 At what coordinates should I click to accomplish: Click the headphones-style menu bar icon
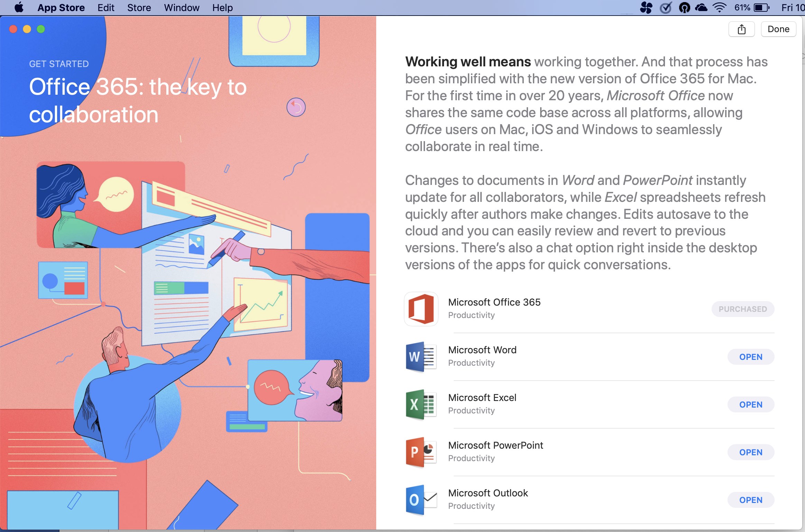coord(684,7)
